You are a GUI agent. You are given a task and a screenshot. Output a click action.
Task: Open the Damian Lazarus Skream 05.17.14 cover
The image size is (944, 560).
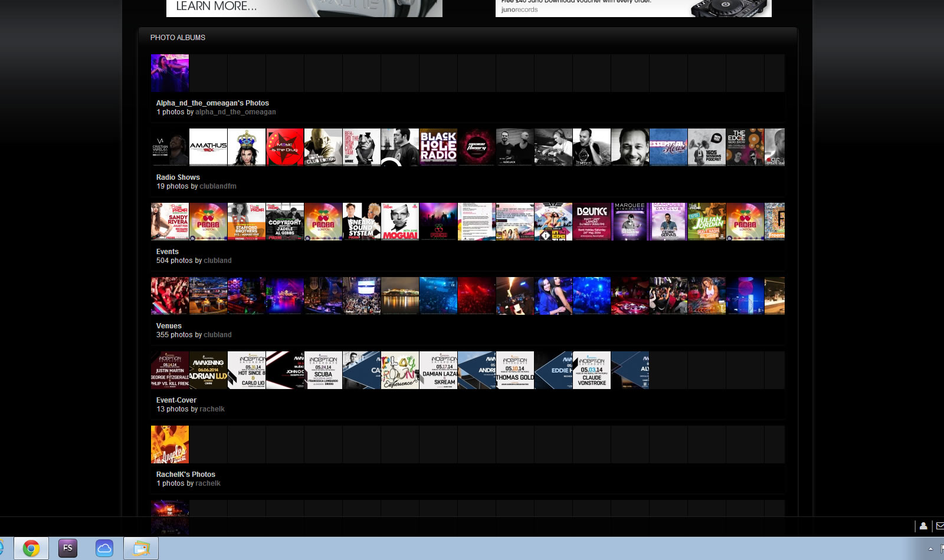pos(438,370)
